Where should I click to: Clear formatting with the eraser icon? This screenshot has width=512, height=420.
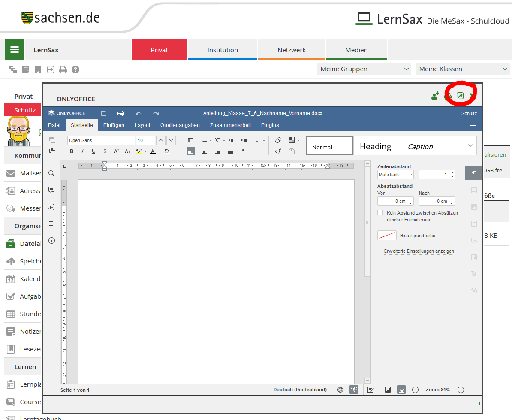(278, 140)
